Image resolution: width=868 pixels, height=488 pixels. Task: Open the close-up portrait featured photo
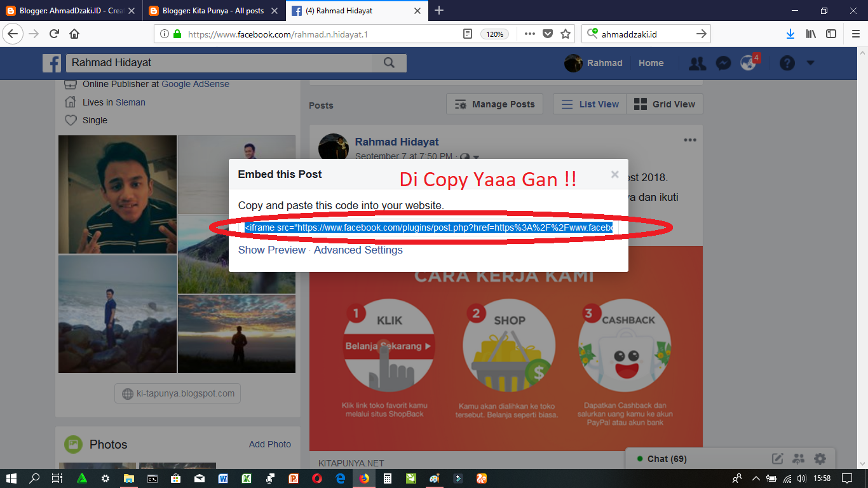point(118,194)
